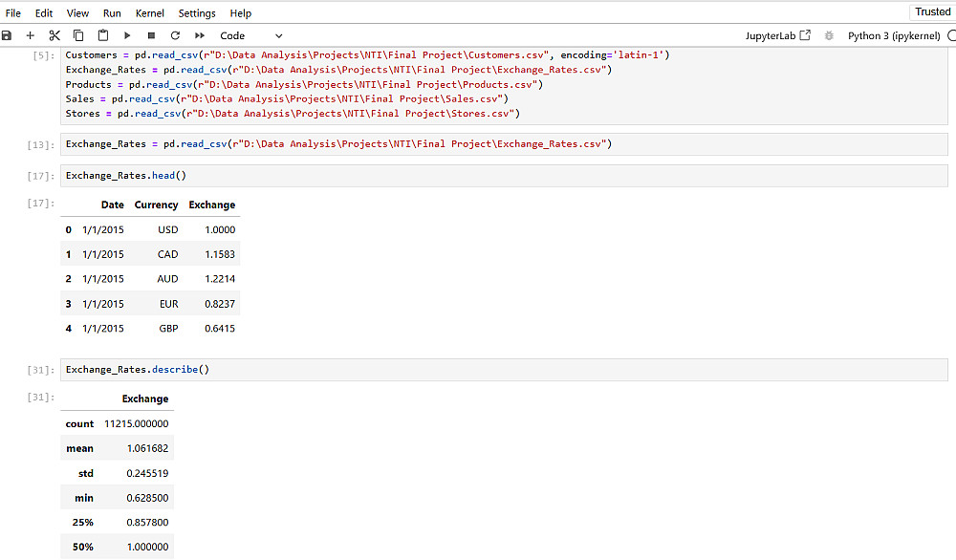Restart the kernel with the circular arrow icon
This screenshot has height=560, width=956.
pos(175,35)
